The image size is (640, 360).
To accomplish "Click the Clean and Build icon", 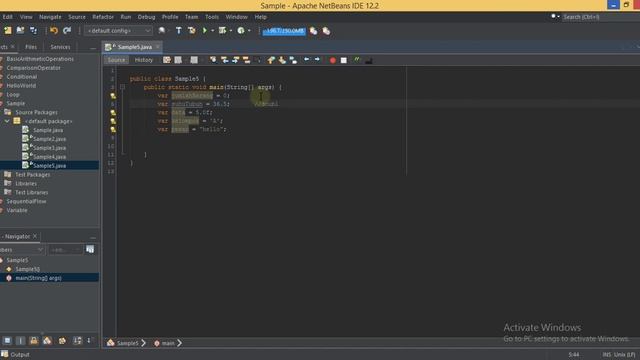I will [191, 31].
